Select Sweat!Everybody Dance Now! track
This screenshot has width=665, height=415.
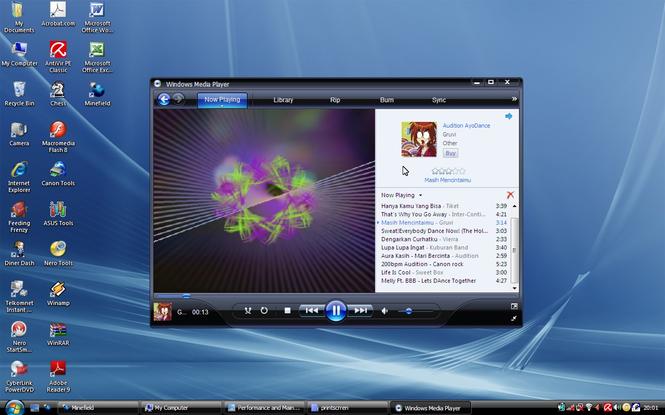[x=444, y=231]
